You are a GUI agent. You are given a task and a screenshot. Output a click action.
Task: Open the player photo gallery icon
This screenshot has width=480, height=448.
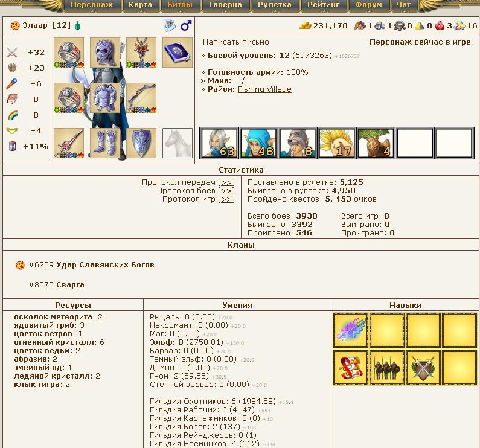click(x=169, y=25)
